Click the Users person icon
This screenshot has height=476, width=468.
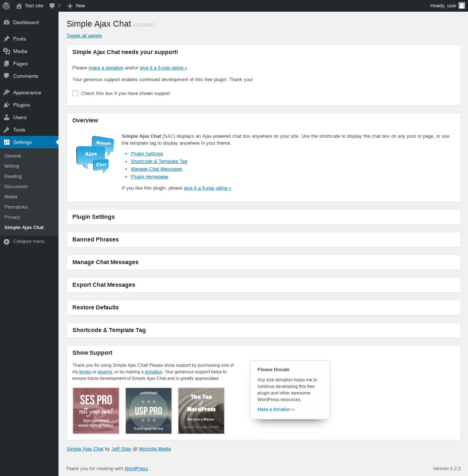click(x=7, y=117)
